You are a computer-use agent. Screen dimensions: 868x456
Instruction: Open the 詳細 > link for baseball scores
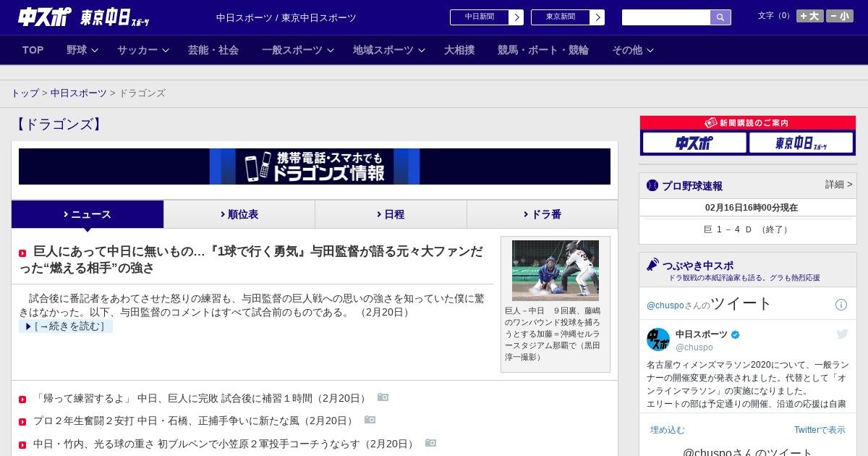(x=839, y=185)
